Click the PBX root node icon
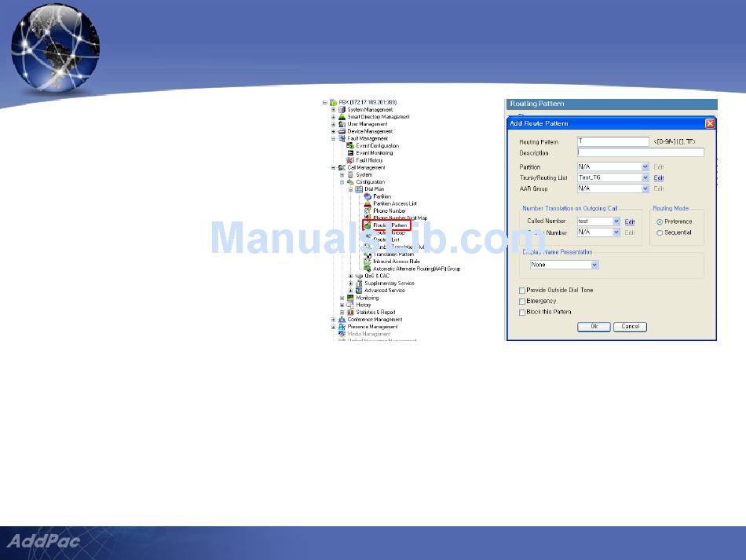The image size is (746, 560). pyautogui.click(x=334, y=102)
